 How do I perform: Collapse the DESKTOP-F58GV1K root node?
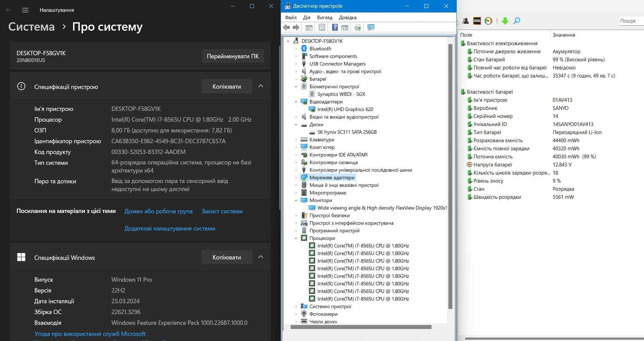(x=288, y=41)
